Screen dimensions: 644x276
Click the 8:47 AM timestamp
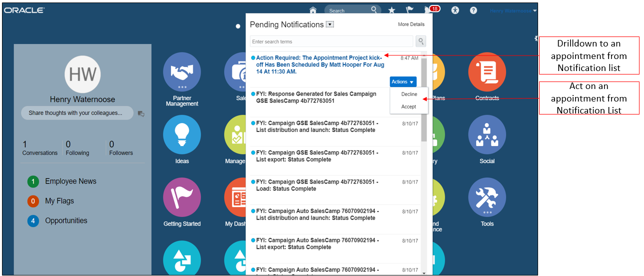[x=409, y=58]
